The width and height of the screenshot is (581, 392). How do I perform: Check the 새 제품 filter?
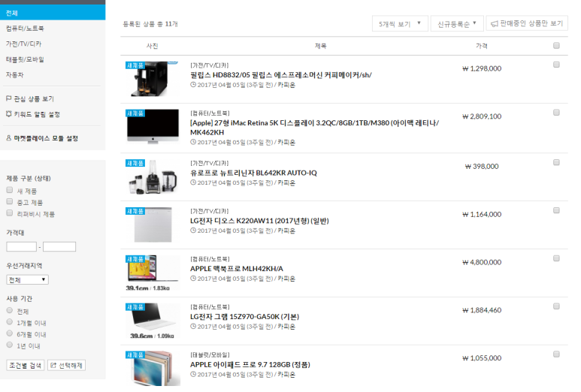point(10,190)
